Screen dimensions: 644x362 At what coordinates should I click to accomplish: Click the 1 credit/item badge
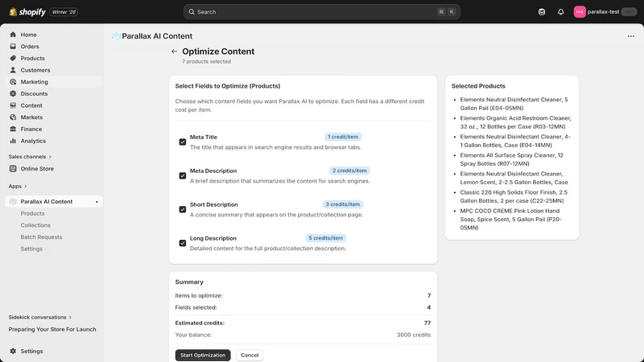click(343, 137)
